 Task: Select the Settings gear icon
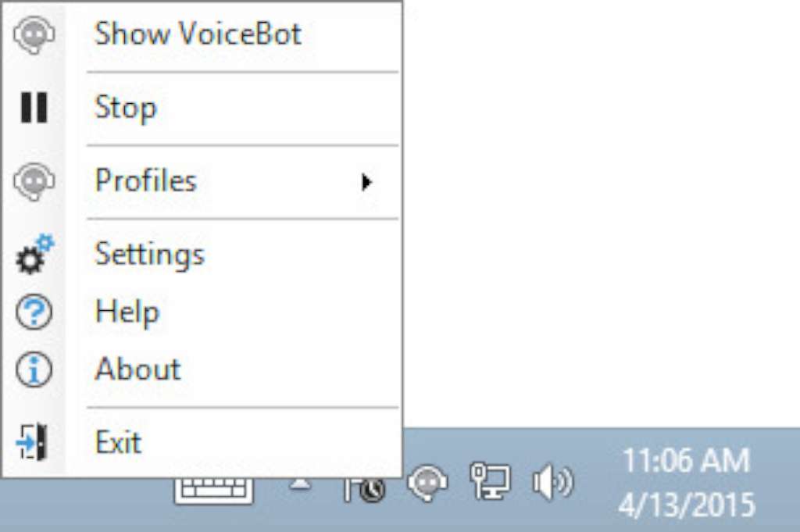pos(34,253)
